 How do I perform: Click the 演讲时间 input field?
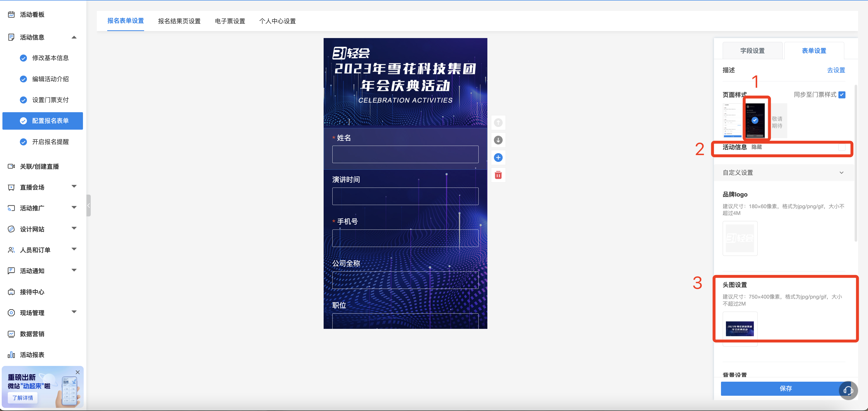(x=405, y=196)
